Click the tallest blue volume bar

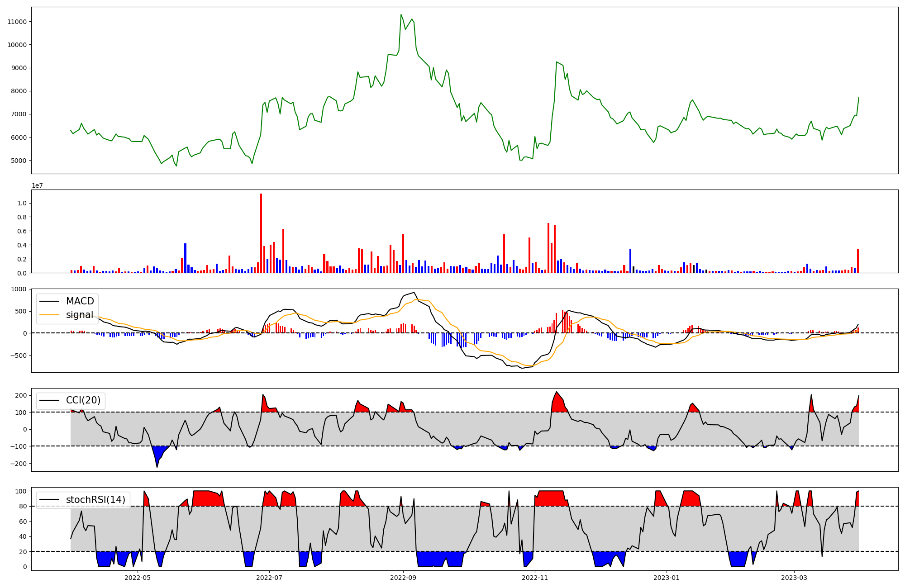pyautogui.click(x=185, y=258)
